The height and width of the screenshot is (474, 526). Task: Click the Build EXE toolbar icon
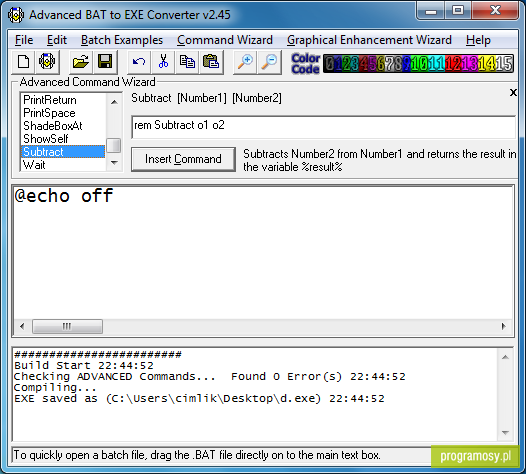[47, 62]
